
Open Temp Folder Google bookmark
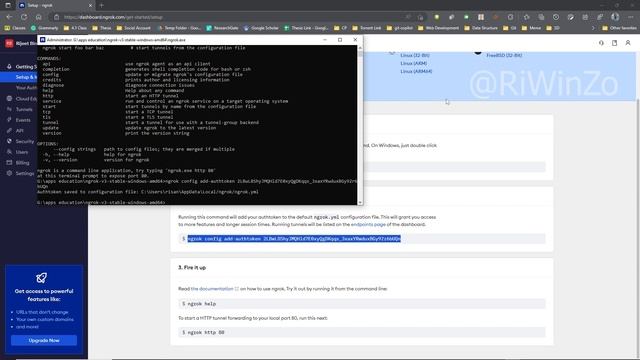click(x=179, y=28)
